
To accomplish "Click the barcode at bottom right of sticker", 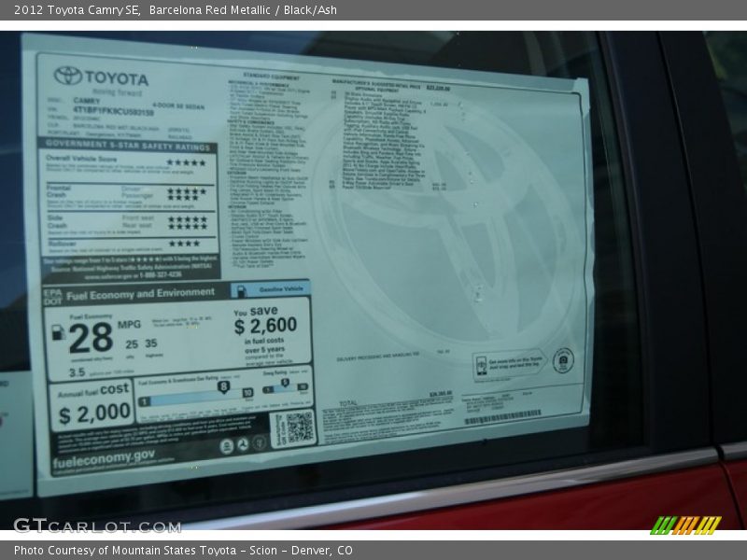I will (x=502, y=418).
